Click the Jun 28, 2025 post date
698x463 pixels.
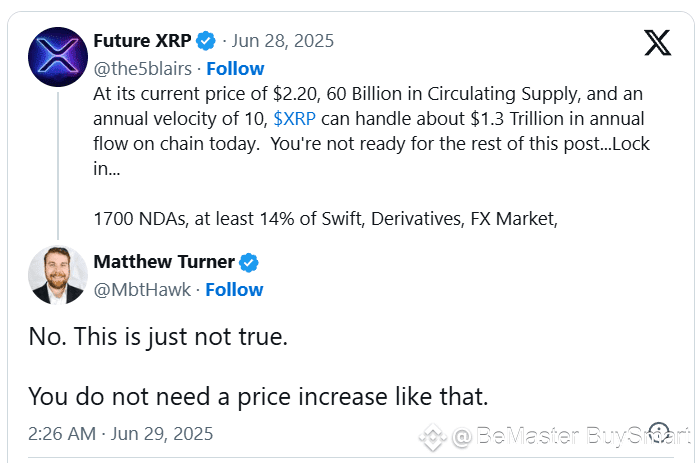pyautogui.click(x=282, y=41)
